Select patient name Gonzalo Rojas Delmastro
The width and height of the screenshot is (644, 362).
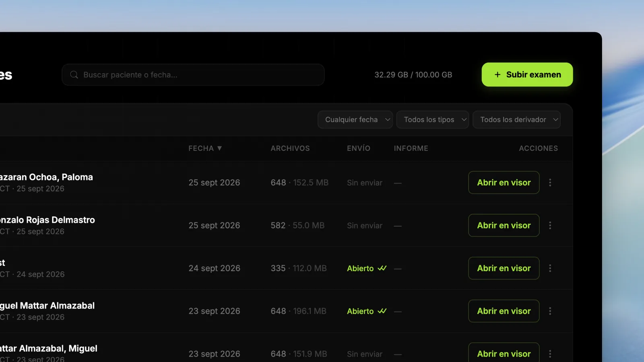(47, 220)
